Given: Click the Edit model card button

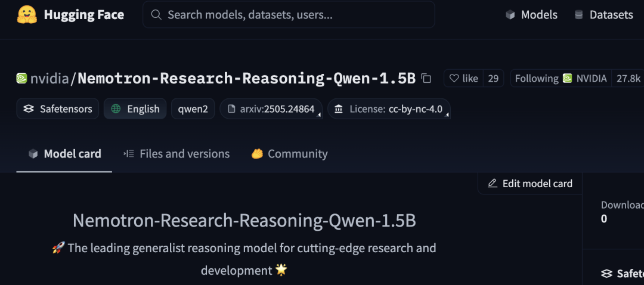Looking at the screenshot, I should click(x=530, y=184).
